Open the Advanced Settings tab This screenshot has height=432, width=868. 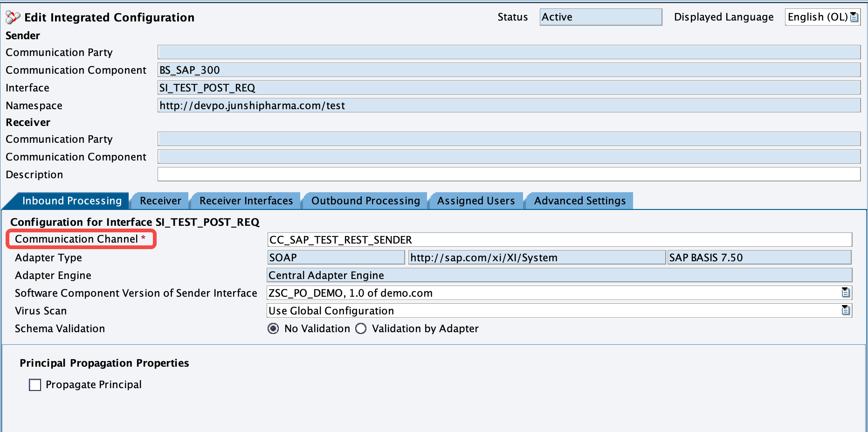(x=580, y=201)
